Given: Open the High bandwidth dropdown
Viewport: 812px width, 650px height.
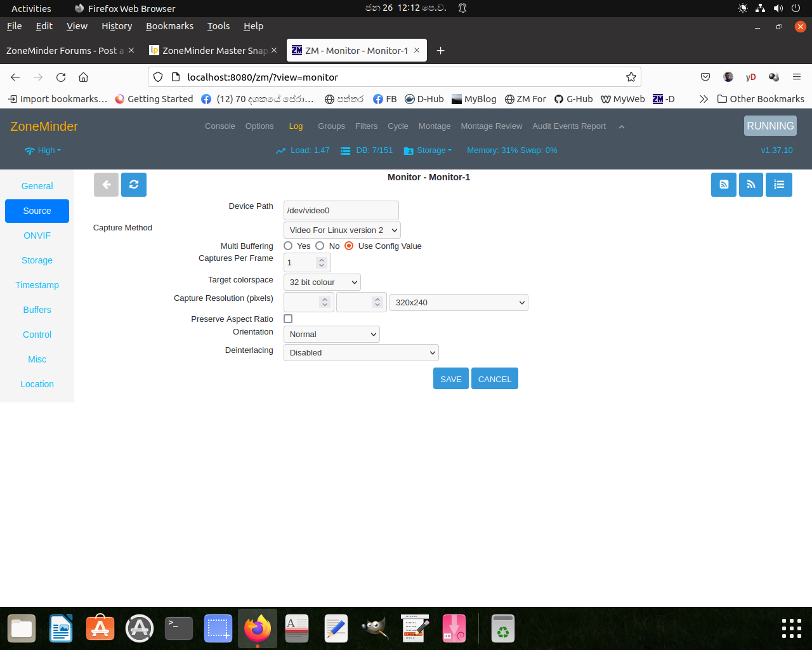Looking at the screenshot, I should (x=49, y=150).
